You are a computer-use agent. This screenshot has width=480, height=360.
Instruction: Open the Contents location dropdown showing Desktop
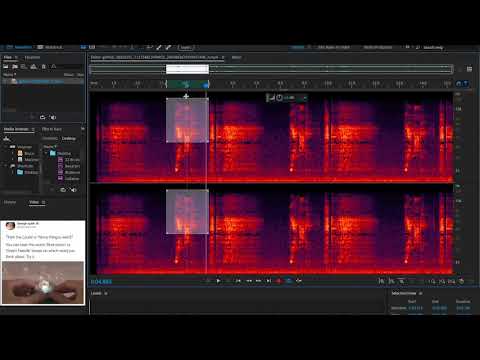[69, 138]
